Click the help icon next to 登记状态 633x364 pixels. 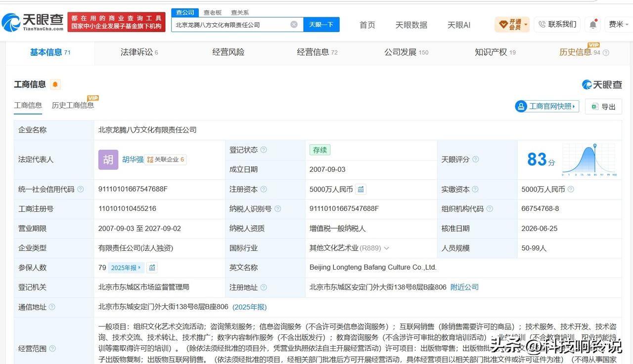click(x=264, y=150)
